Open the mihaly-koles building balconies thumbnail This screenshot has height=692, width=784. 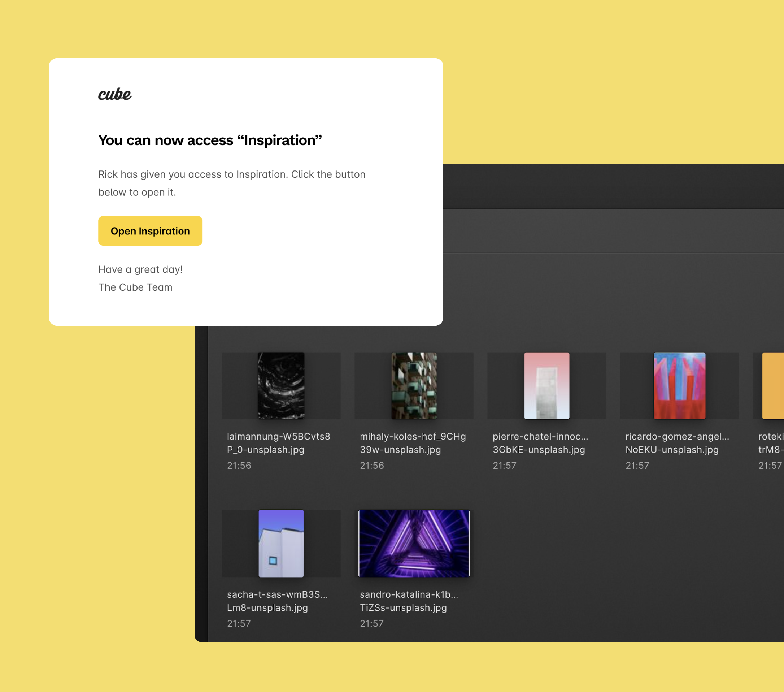(x=414, y=385)
